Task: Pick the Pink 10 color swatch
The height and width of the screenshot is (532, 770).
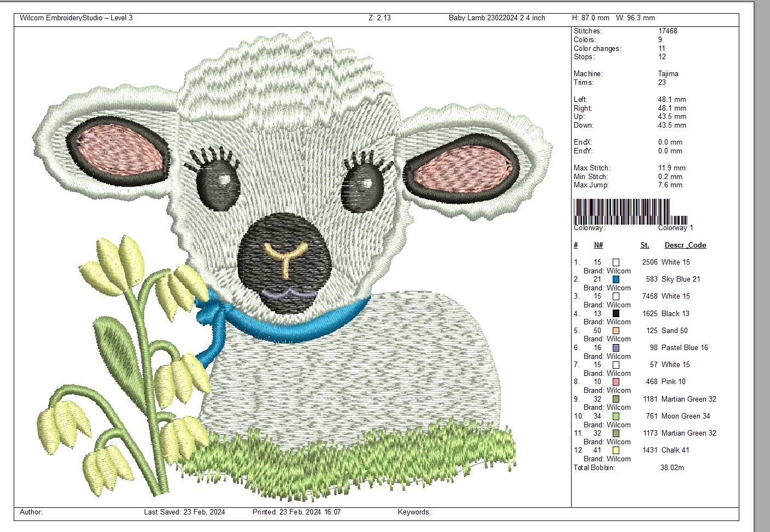Action: 616,382
